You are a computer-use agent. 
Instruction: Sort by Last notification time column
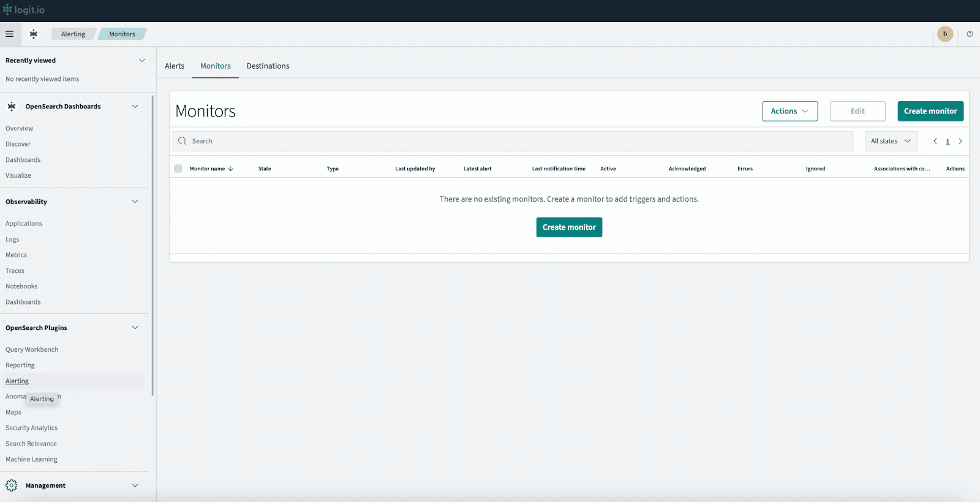pyautogui.click(x=559, y=169)
